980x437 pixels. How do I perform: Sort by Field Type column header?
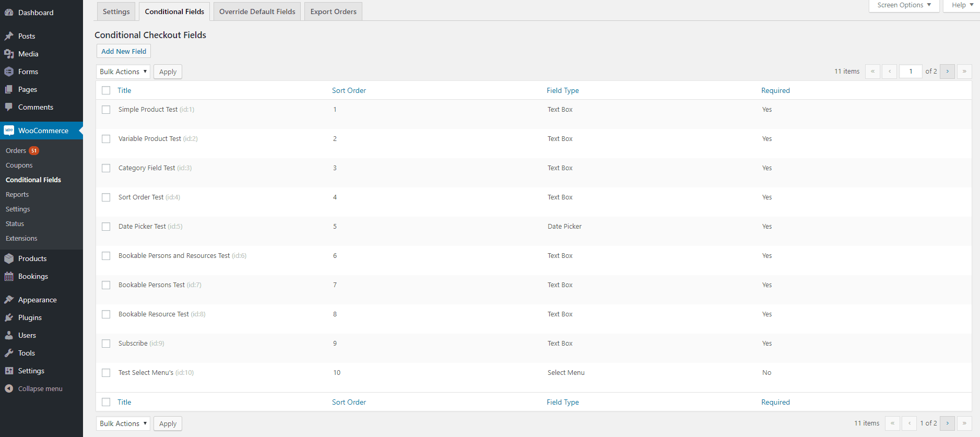(563, 90)
